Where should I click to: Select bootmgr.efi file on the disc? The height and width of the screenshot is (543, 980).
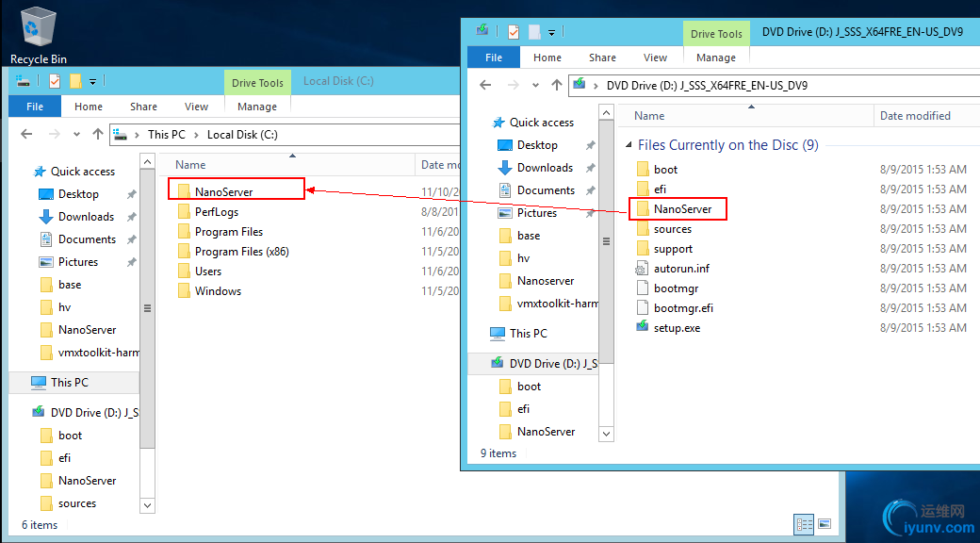683,307
